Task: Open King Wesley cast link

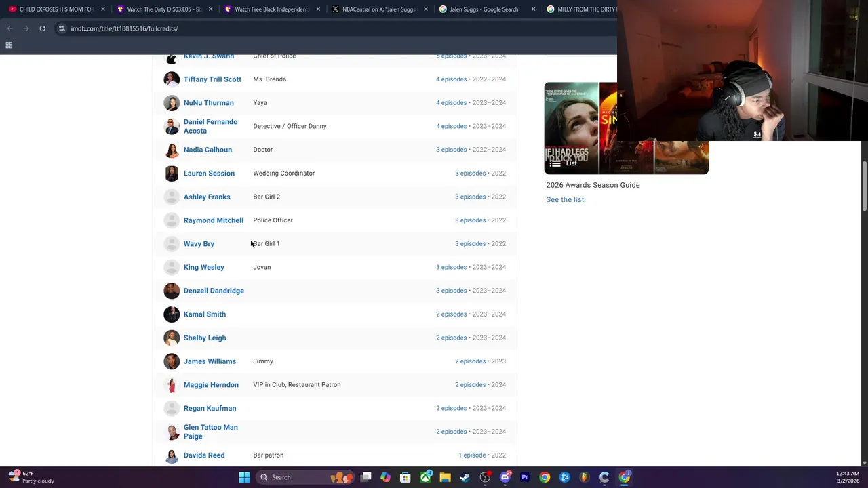Action: coord(203,267)
